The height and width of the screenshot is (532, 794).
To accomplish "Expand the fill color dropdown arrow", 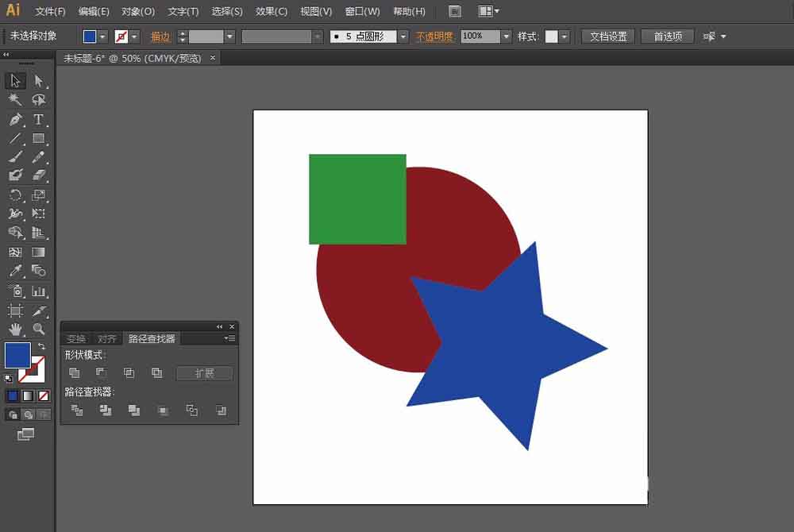I will click(102, 37).
